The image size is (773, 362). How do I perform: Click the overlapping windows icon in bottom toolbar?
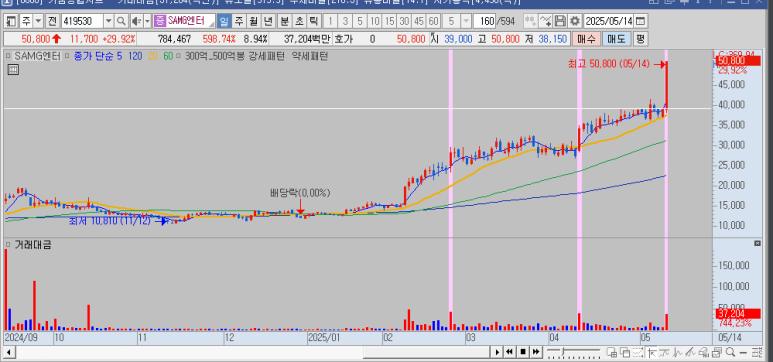(x=625, y=352)
